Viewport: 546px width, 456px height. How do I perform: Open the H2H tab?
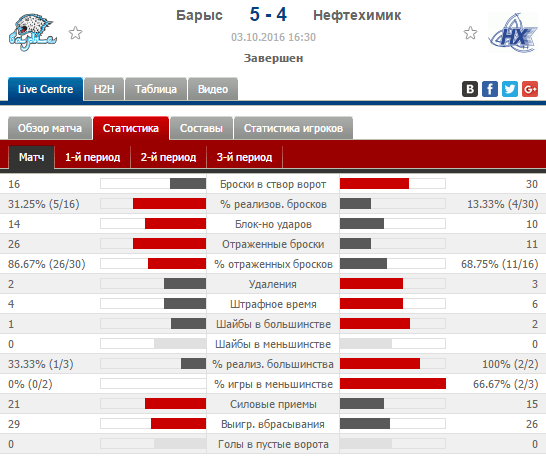coord(104,89)
